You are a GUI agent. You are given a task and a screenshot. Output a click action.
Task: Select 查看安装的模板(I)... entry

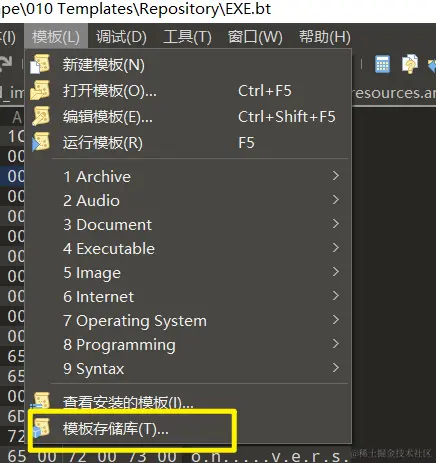pyautogui.click(x=188, y=402)
